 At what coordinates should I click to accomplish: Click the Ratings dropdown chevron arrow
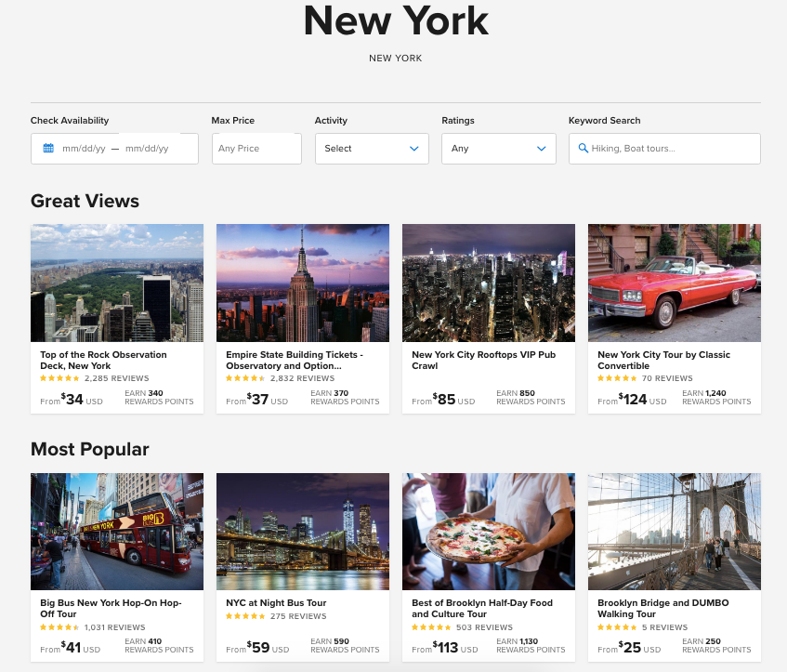(x=541, y=149)
